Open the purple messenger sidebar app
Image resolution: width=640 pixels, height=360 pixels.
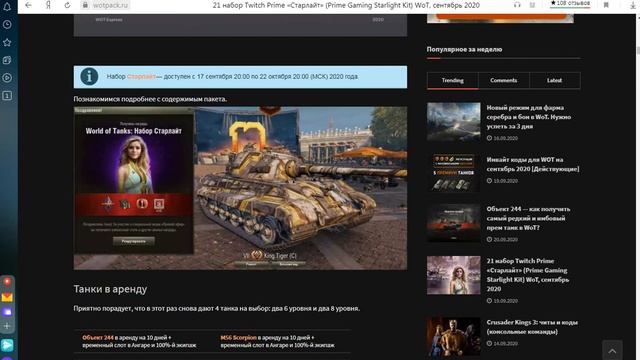[7, 312]
